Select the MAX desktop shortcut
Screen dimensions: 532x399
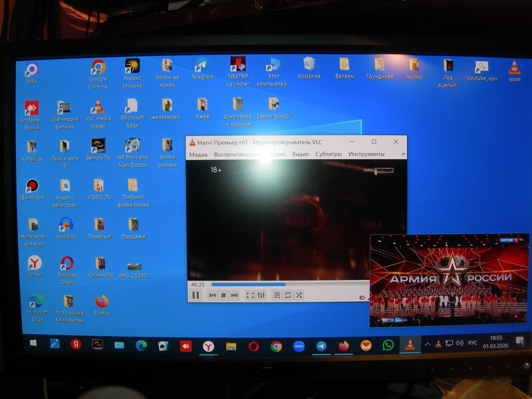coord(31,73)
